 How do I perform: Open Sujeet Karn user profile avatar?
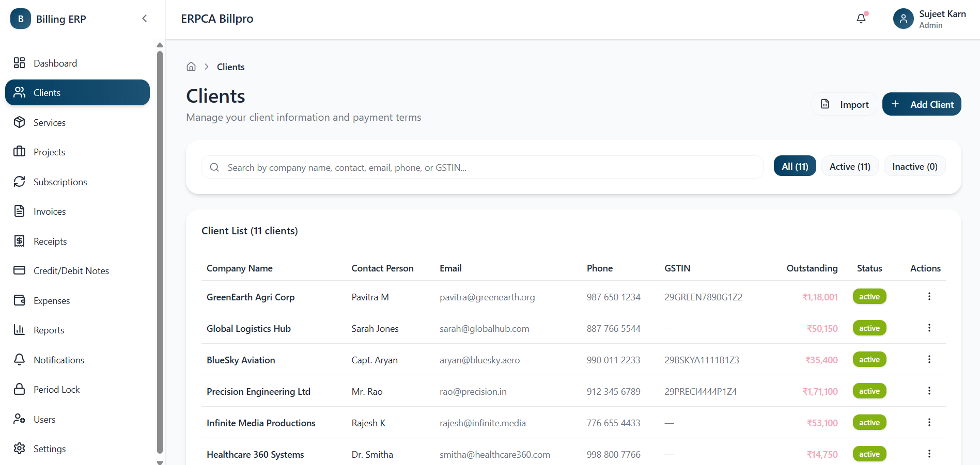(903, 19)
